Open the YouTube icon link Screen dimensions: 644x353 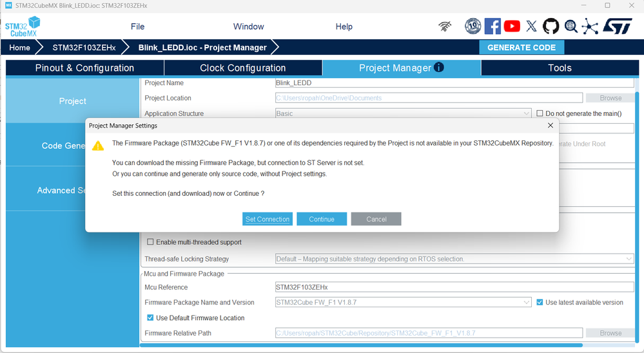(512, 26)
